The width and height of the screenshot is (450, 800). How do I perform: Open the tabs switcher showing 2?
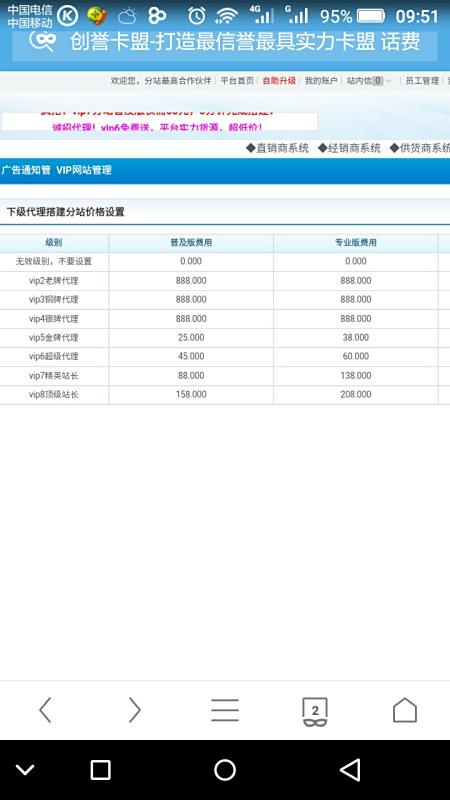point(315,711)
